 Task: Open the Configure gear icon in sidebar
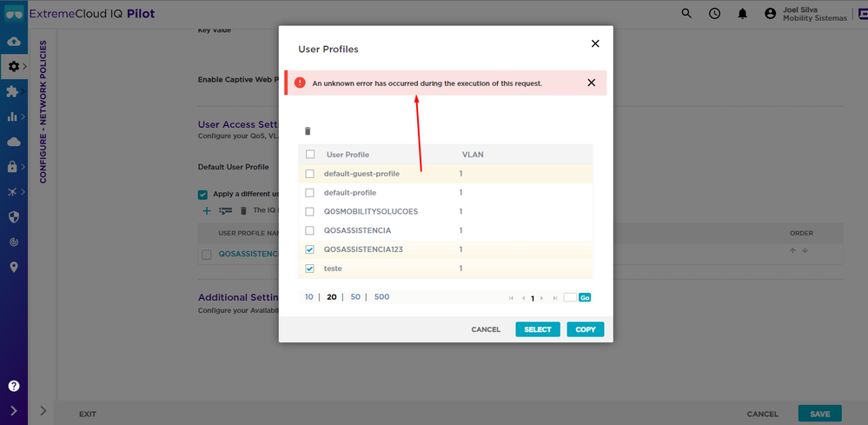coord(13,66)
